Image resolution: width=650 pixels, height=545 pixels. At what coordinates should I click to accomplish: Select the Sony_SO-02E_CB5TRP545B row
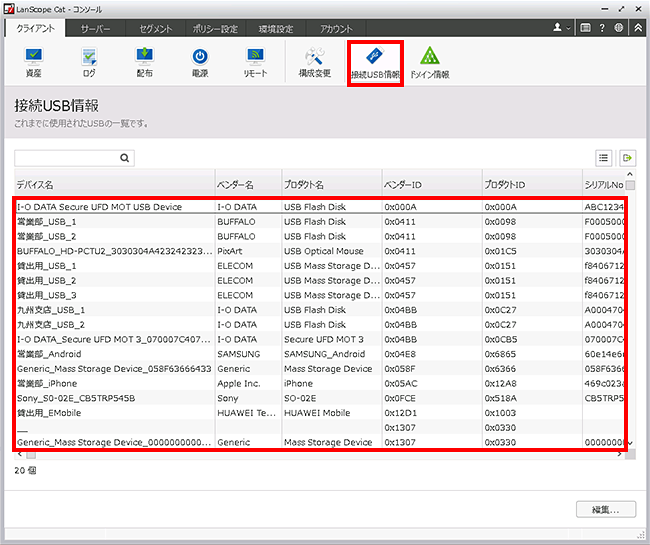coord(320,398)
